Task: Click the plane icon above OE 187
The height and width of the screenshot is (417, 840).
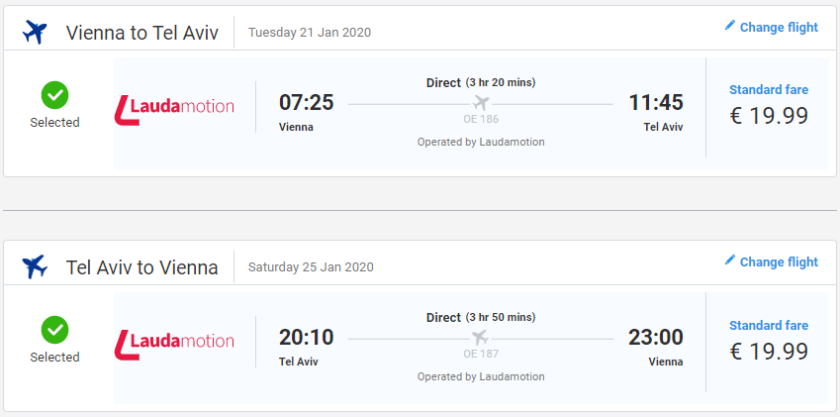Action: tap(481, 337)
